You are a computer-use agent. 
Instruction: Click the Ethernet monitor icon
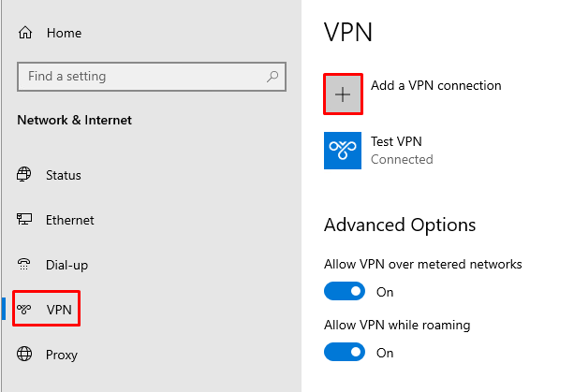pyautogui.click(x=25, y=220)
